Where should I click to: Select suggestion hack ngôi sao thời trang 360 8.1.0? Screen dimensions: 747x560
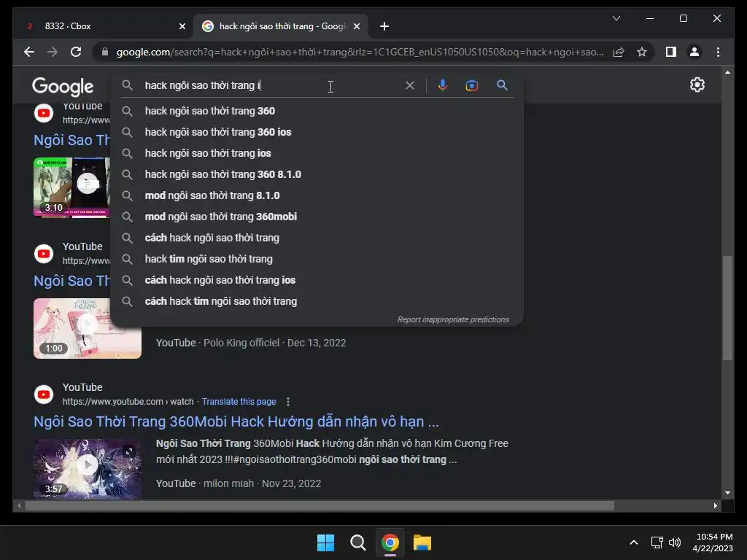point(317,174)
